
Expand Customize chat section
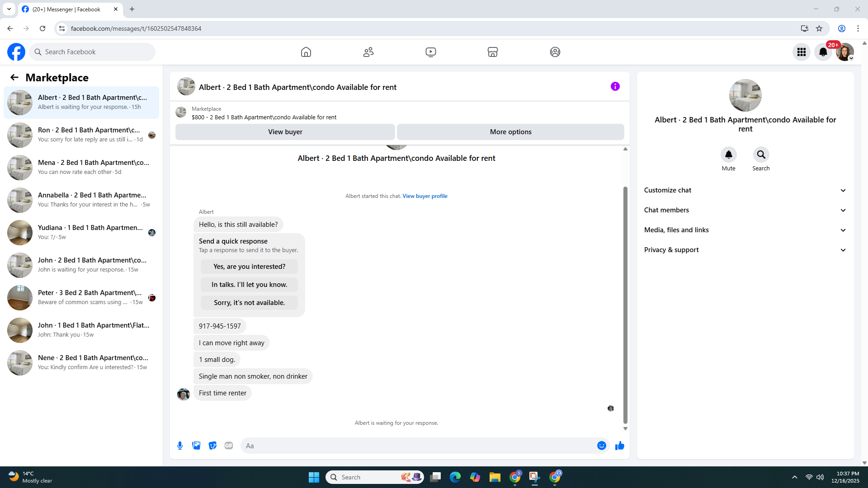pos(745,190)
